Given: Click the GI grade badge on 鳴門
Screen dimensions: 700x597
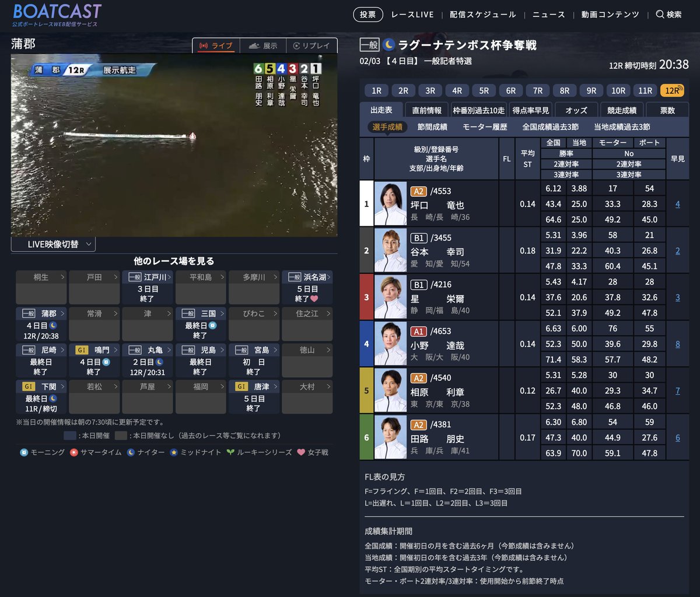Looking at the screenshot, I should [x=82, y=350].
